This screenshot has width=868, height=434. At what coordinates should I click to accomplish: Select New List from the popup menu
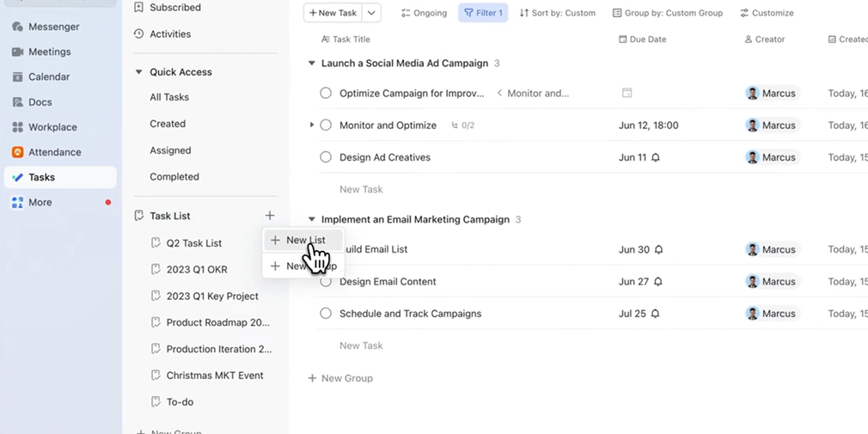[x=304, y=240]
